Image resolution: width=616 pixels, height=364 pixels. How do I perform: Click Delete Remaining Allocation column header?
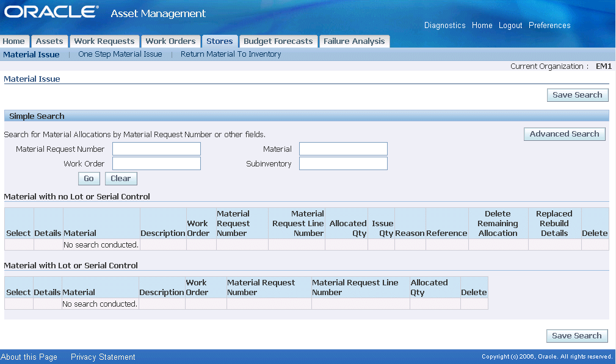(498, 224)
